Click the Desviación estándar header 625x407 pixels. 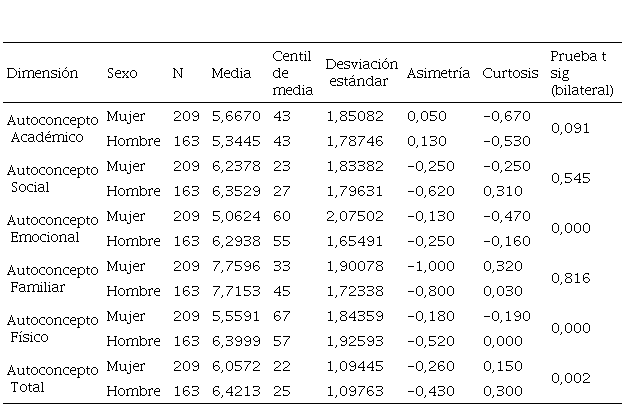pyautogui.click(x=361, y=70)
